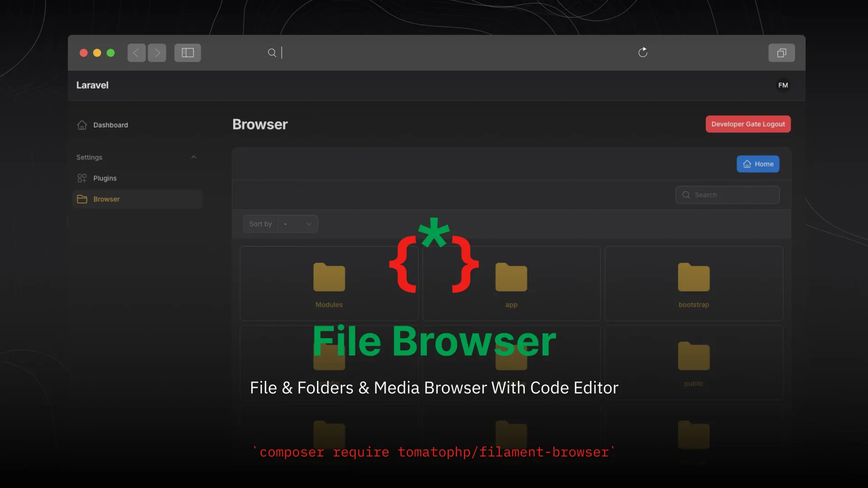Click the Browser folder icon in sidebar
The height and width of the screenshot is (488, 868).
[82, 199]
